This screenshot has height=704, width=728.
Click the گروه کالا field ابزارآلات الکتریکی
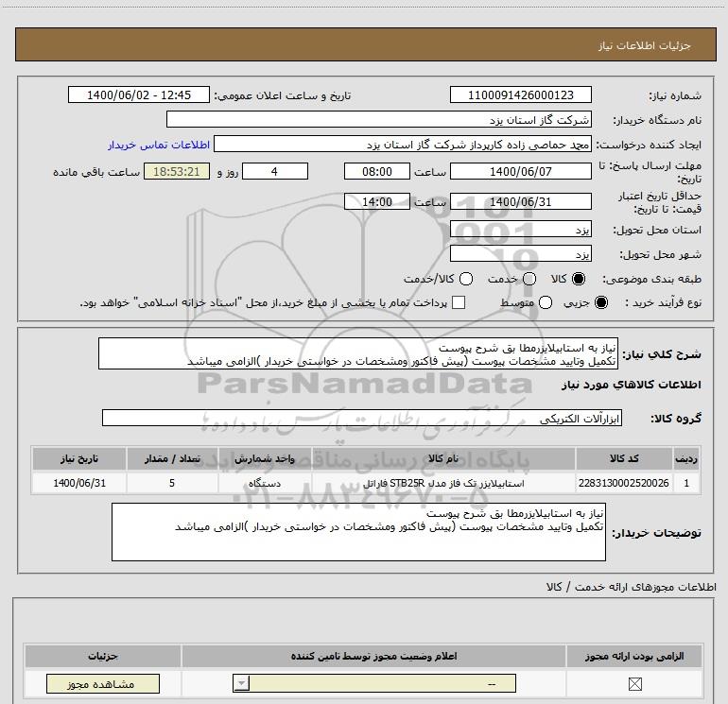tap(362, 418)
